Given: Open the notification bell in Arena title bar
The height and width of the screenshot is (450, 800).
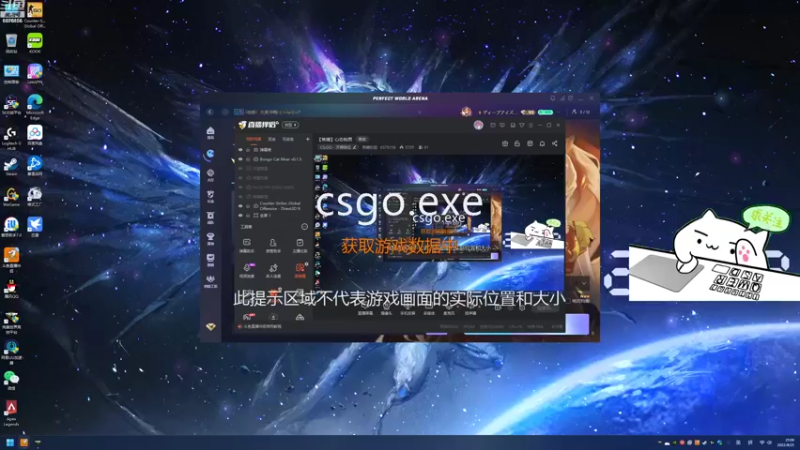Looking at the screenshot, I should pos(553,98).
